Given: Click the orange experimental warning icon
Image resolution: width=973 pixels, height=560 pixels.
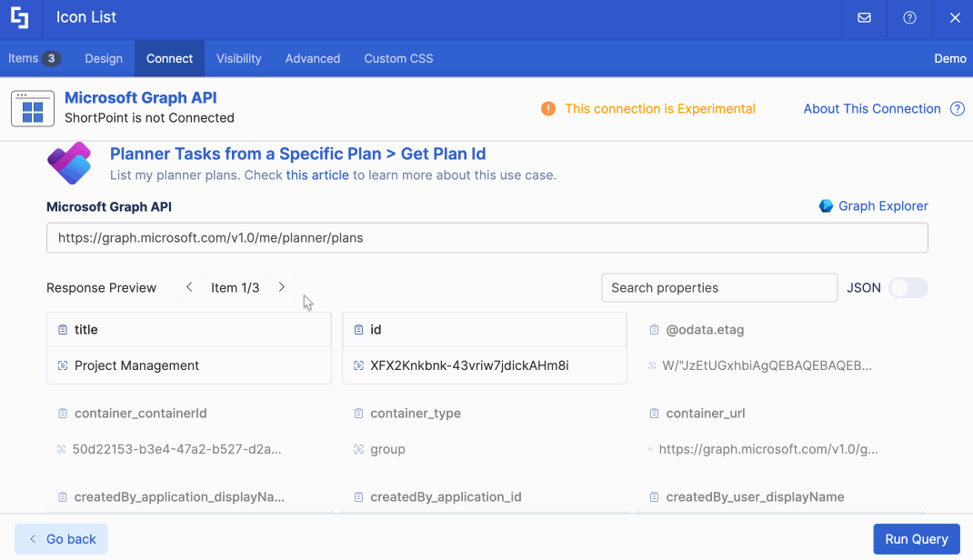Looking at the screenshot, I should [548, 108].
